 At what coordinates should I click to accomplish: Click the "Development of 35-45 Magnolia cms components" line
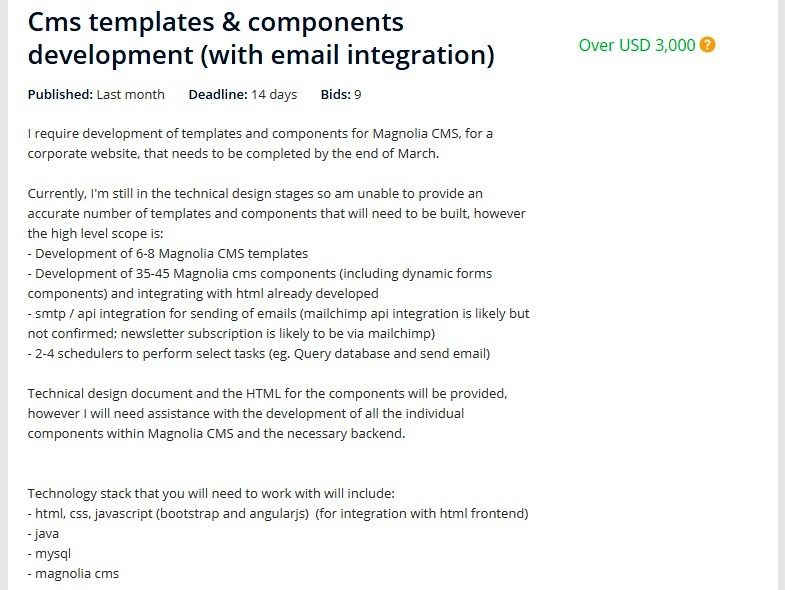coord(260,283)
